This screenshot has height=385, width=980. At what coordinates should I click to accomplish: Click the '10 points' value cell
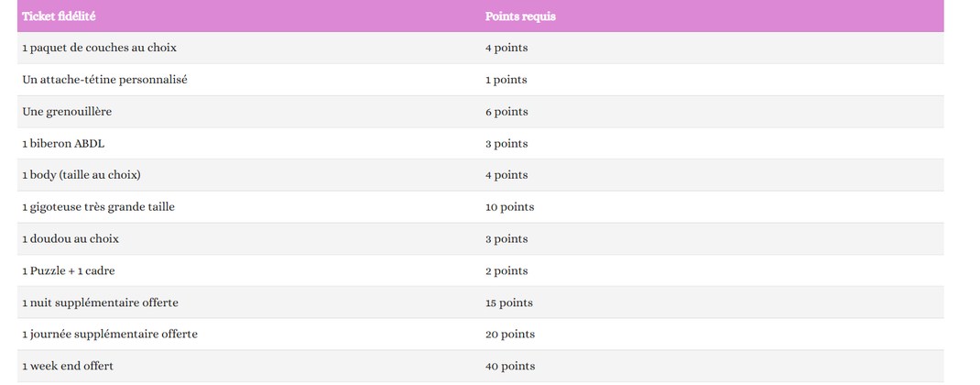pos(712,207)
